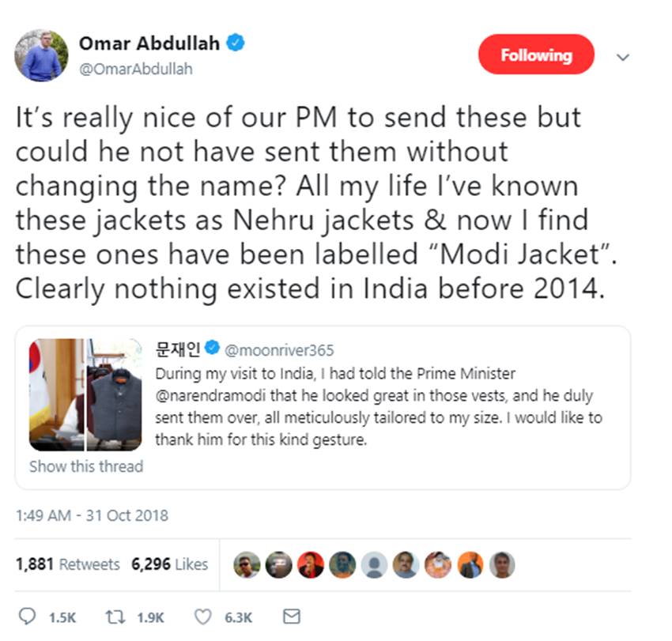
Task: Click last liker avatar in the row
Action: (x=502, y=564)
